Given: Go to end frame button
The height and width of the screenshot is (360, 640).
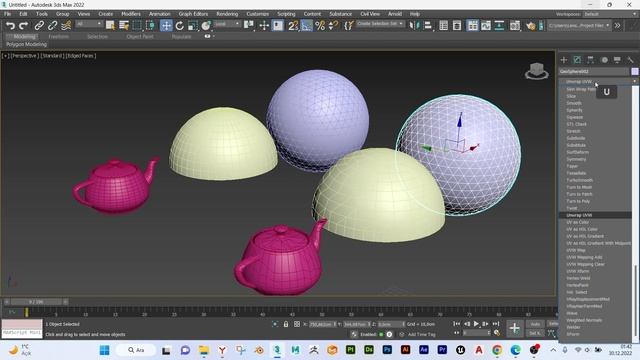Looking at the screenshot, I should 496,324.
